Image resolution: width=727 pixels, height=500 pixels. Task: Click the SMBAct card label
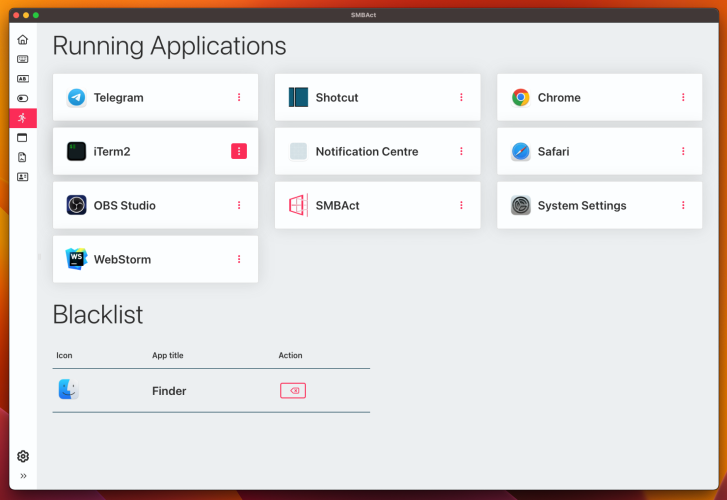(x=338, y=205)
